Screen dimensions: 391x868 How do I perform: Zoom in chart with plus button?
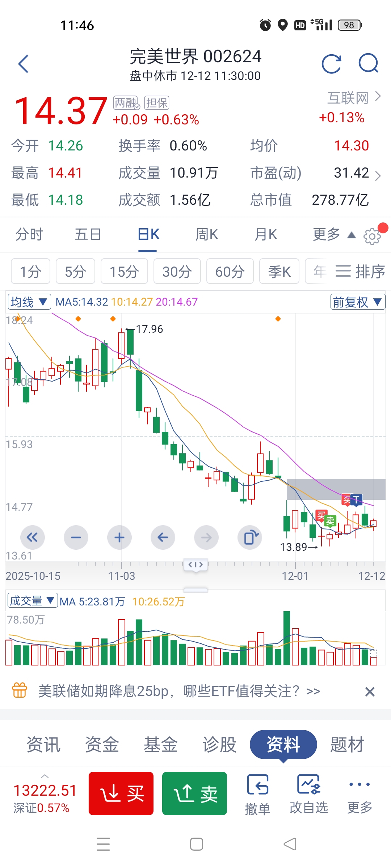click(x=119, y=537)
